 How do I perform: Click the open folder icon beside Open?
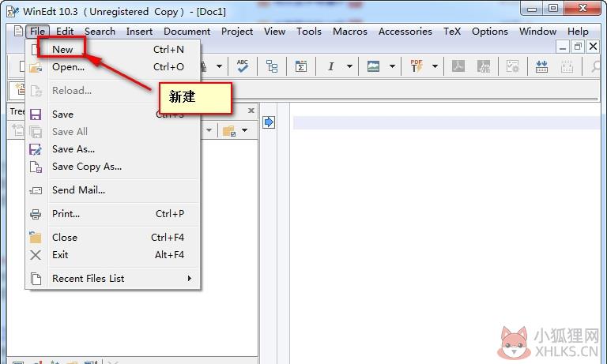click(36, 68)
